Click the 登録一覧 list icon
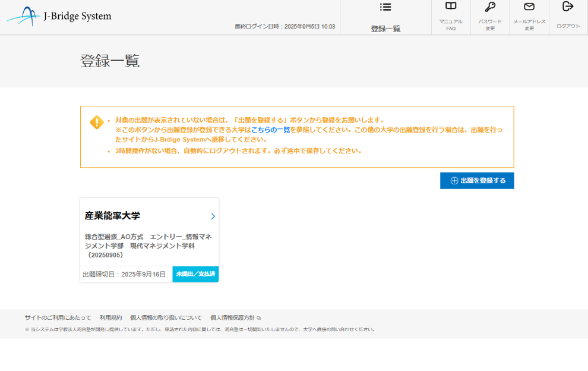 coord(385,7)
